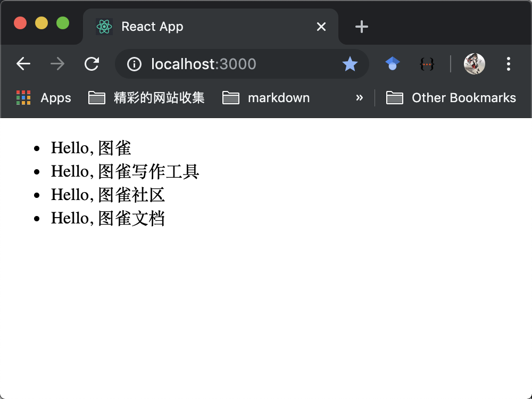Click the new tab plus button
Screen dimensions: 532x399
coord(361,26)
